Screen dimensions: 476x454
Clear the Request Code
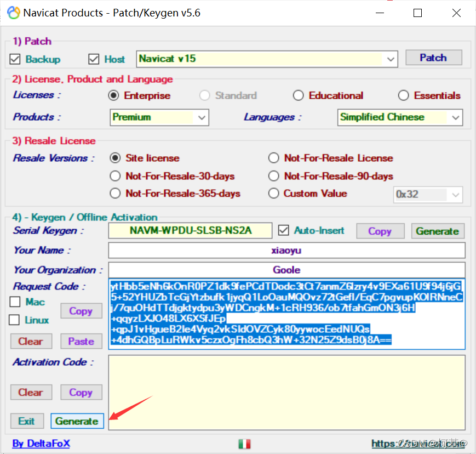tap(31, 341)
